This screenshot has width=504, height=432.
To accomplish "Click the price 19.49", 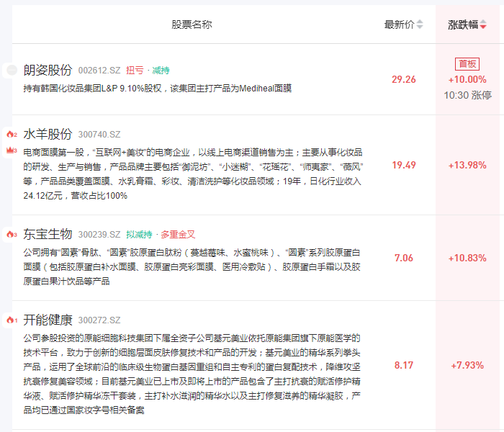I will [404, 165].
